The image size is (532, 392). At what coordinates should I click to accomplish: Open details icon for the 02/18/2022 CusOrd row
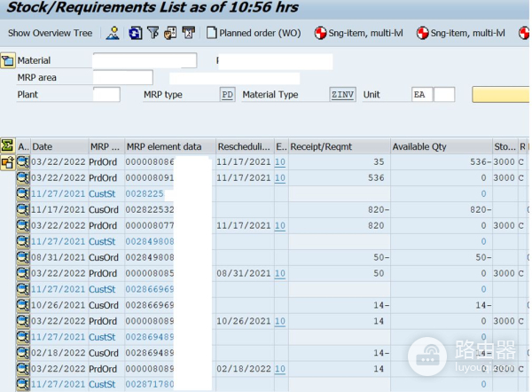tap(23, 354)
